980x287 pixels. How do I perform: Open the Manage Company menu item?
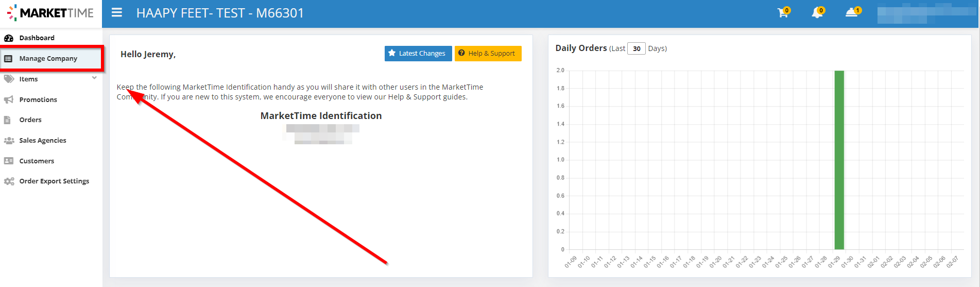(48, 59)
